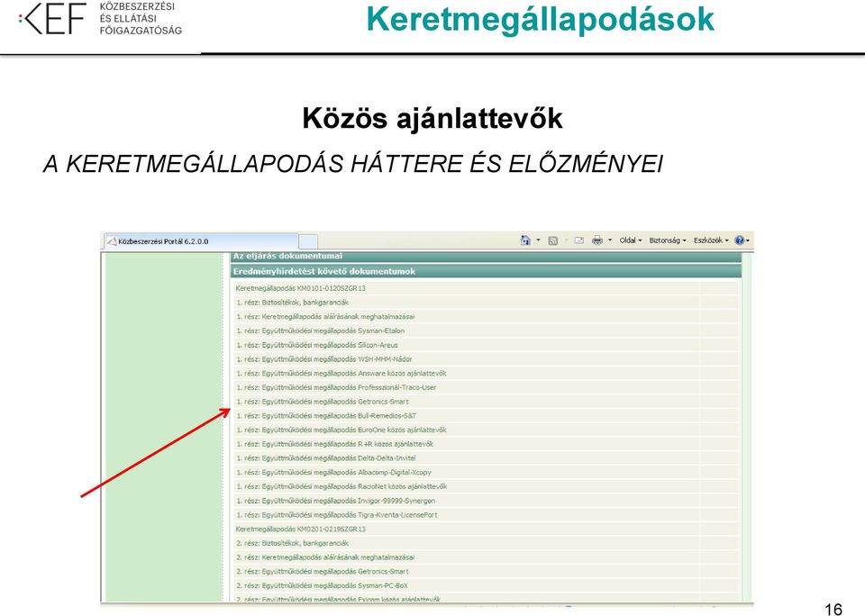Open the Biztonság menu
The height and width of the screenshot is (616, 865).
point(668,240)
